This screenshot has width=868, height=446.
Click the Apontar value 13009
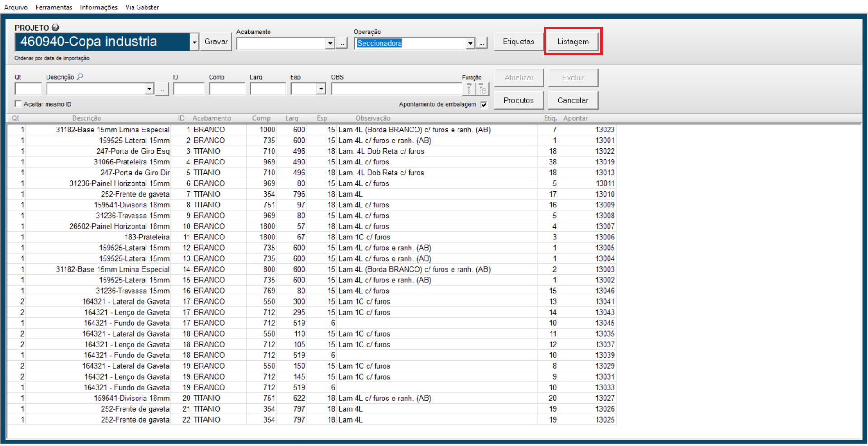click(605, 205)
